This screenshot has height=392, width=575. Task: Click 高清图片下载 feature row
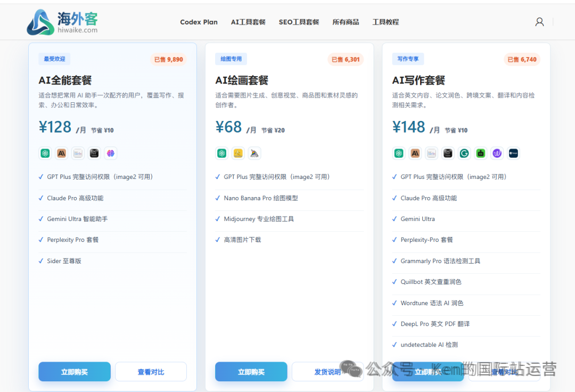click(289, 240)
